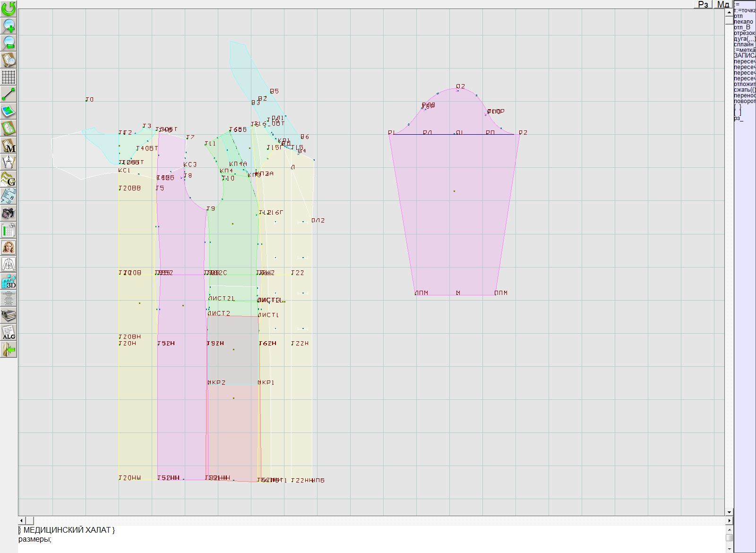Select 'лекало' in the command list
The image size is (756, 553).
point(744,22)
